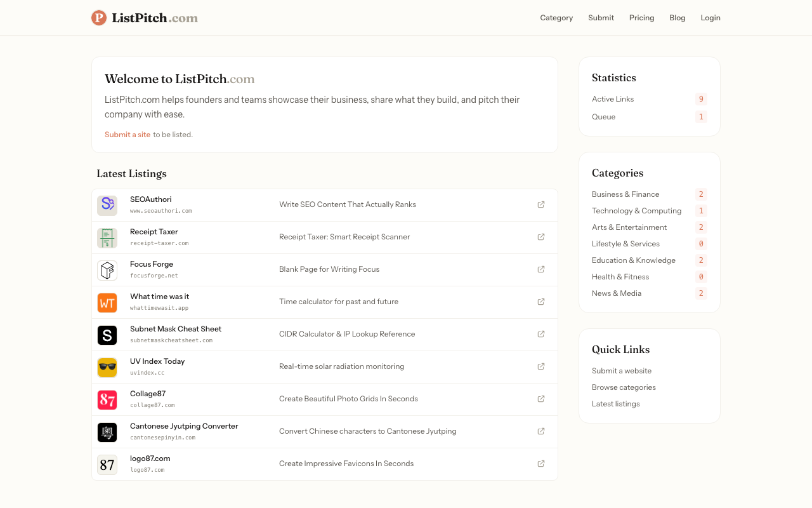
Task: Click 'CIDR Calculator & IP Lookup Reference' description
Action: pos(347,334)
